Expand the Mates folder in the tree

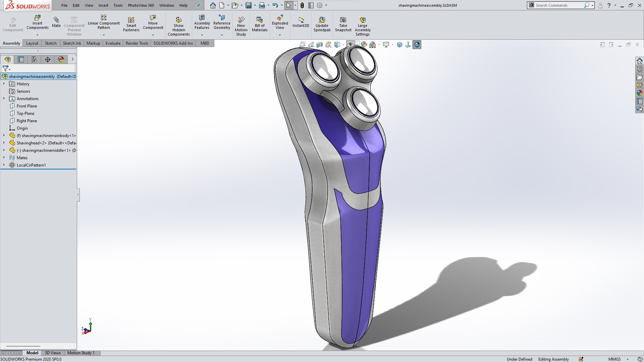pos(4,157)
